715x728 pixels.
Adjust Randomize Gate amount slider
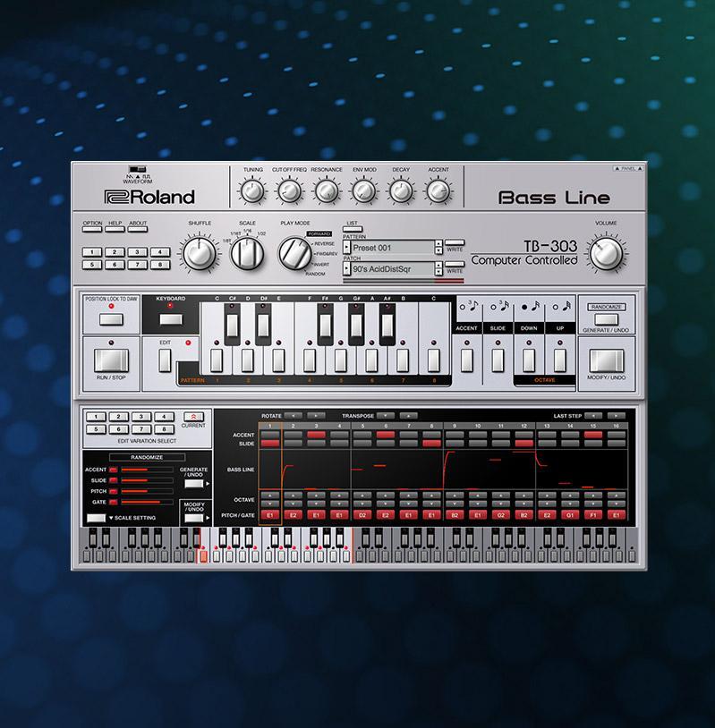pos(147,502)
